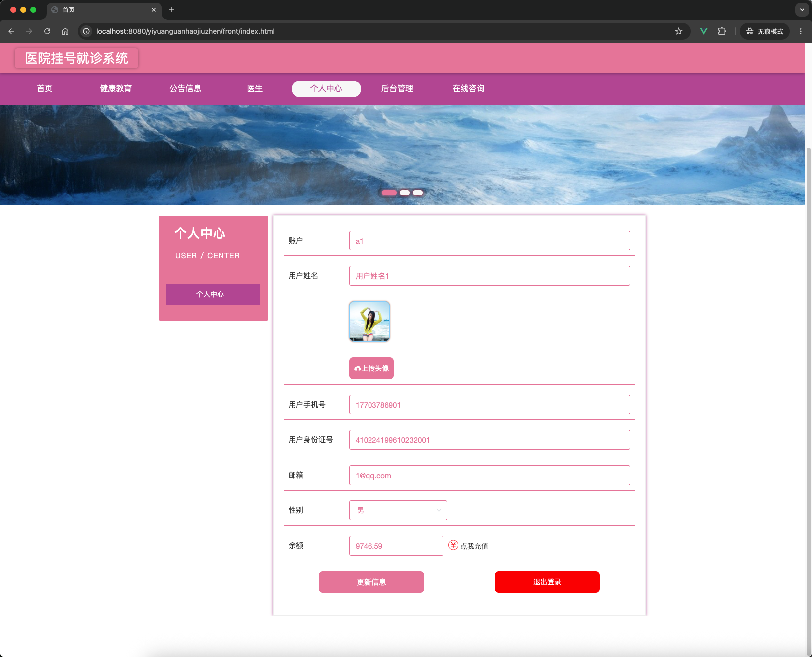Open 在线咨询 navigation item
Image resolution: width=812 pixels, height=657 pixels.
[x=468, y=88]
